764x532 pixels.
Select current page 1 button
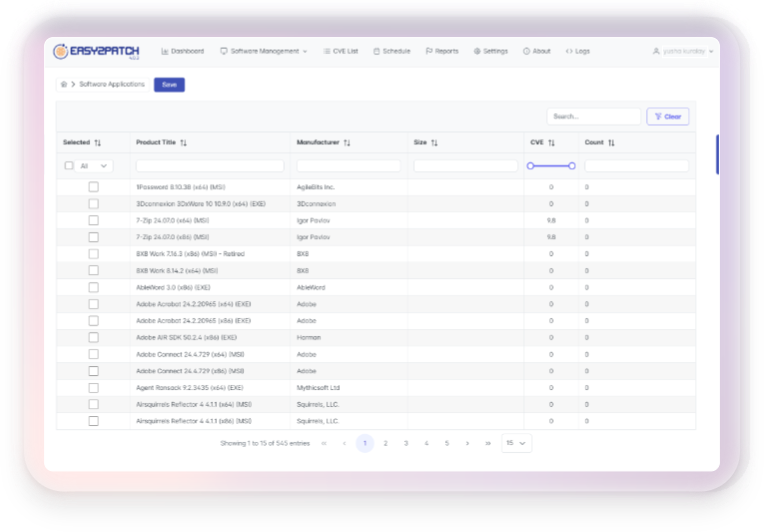click(365, 443)
